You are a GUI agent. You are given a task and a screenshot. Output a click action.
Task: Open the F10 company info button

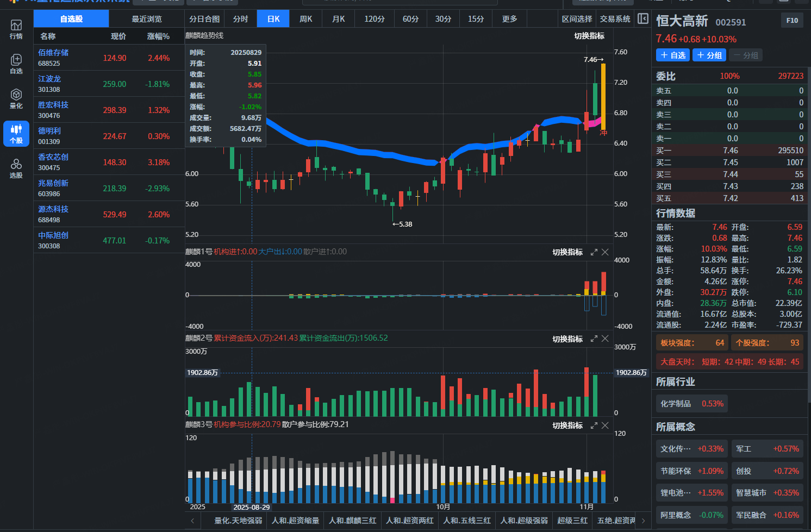[x=792, y=21]
